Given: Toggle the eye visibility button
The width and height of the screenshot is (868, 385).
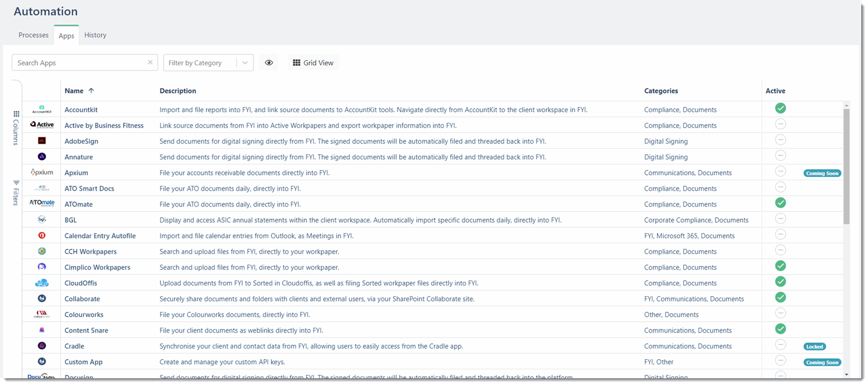Looking at the screenshot, I should click(269, 62).
